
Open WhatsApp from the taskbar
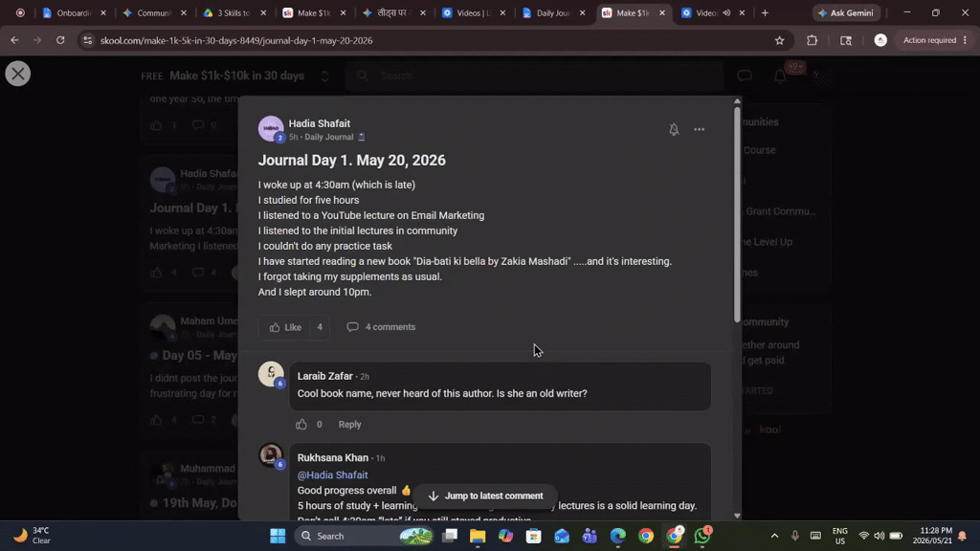coord(702,536)
